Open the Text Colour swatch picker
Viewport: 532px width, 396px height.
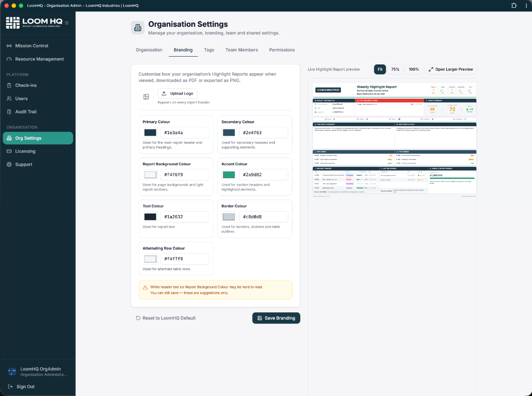click(x=150, y=217)
